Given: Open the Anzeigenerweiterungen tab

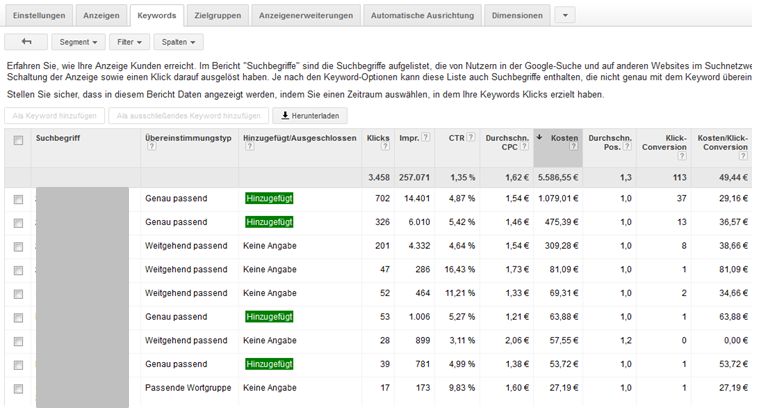Looking at the screenshot, I should [306, 15].
